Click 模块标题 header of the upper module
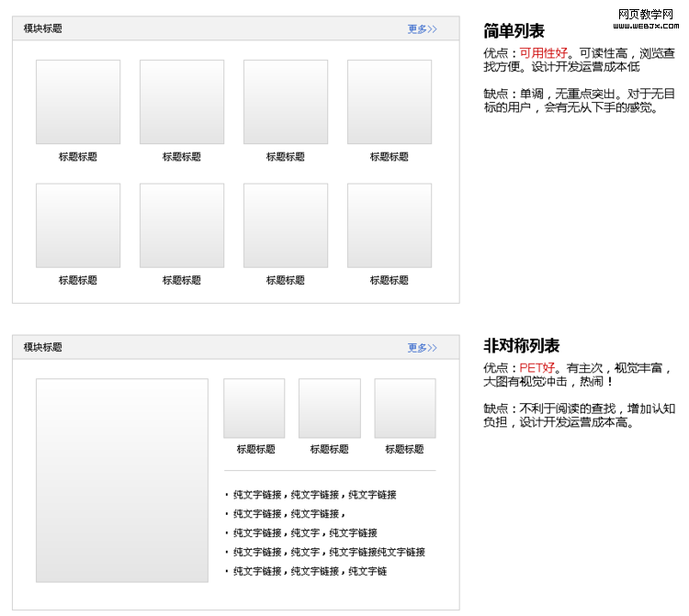 43,29
